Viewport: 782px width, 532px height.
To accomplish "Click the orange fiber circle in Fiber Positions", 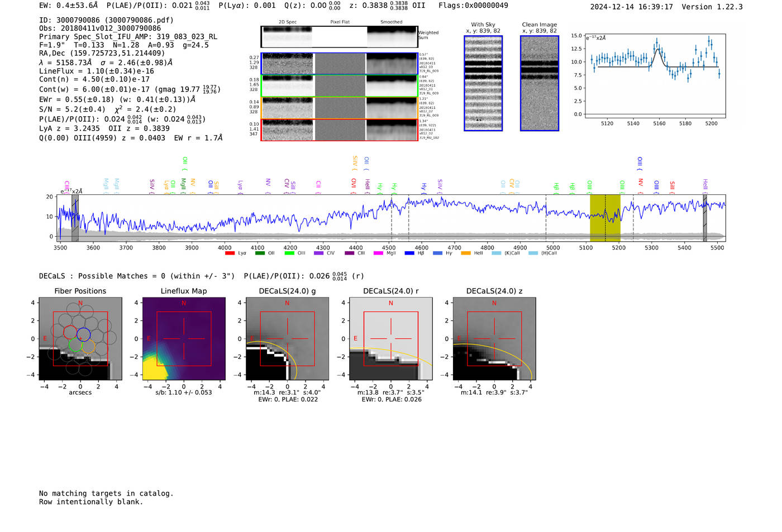I will tap(88, 346).
